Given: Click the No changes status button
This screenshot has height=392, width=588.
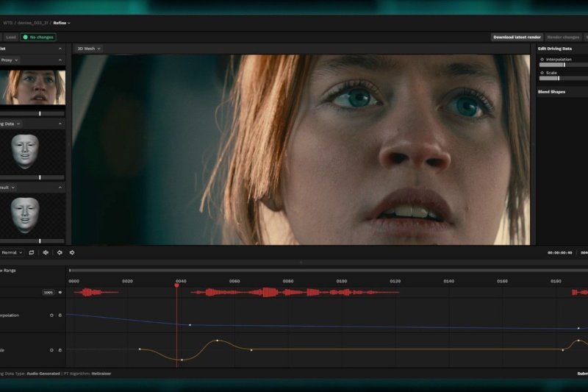Looking at the screenshot, I should tap(38, 37).
